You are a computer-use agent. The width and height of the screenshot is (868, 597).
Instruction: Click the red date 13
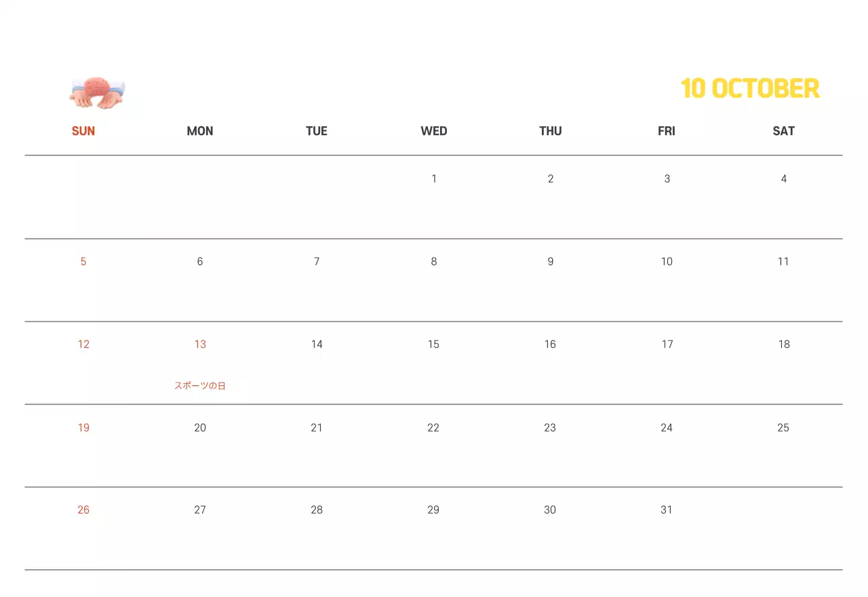coord(200,345)
